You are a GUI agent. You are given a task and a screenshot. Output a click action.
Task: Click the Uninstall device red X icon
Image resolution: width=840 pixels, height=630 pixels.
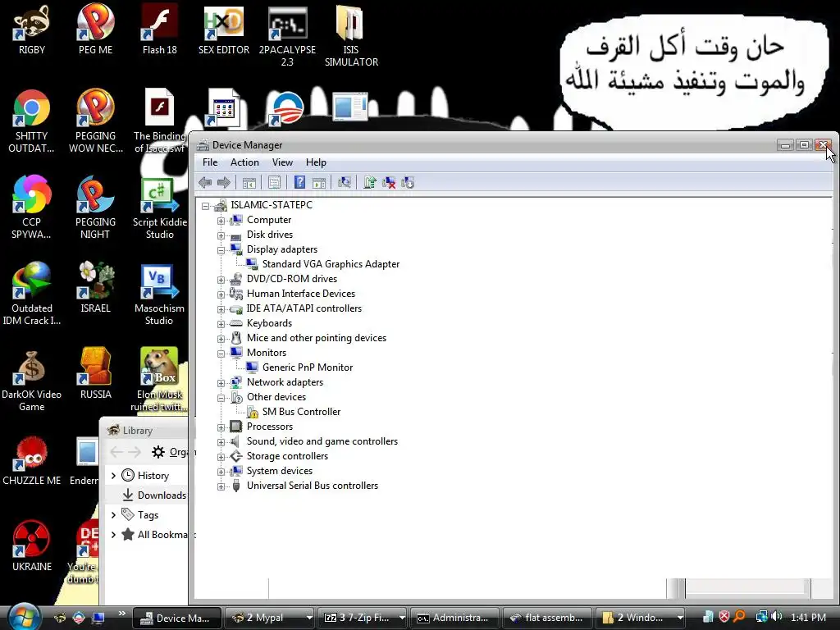(389, 183)
